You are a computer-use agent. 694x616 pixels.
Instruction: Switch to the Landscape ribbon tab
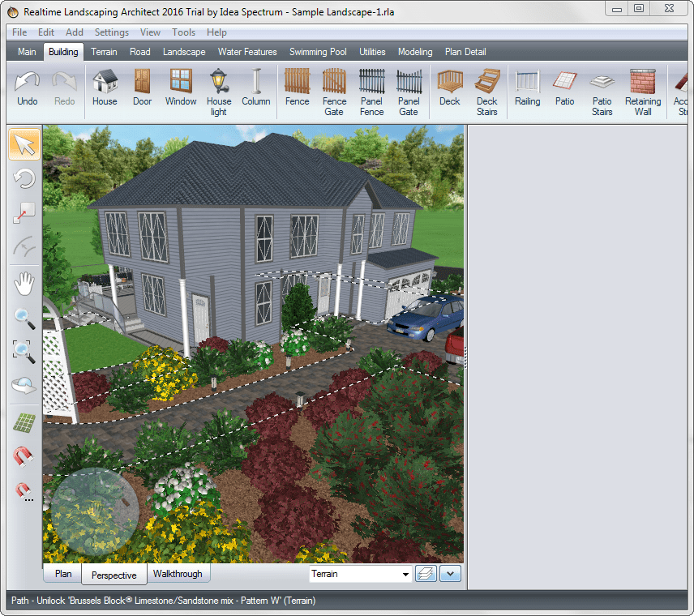click(x=184, y=52)
